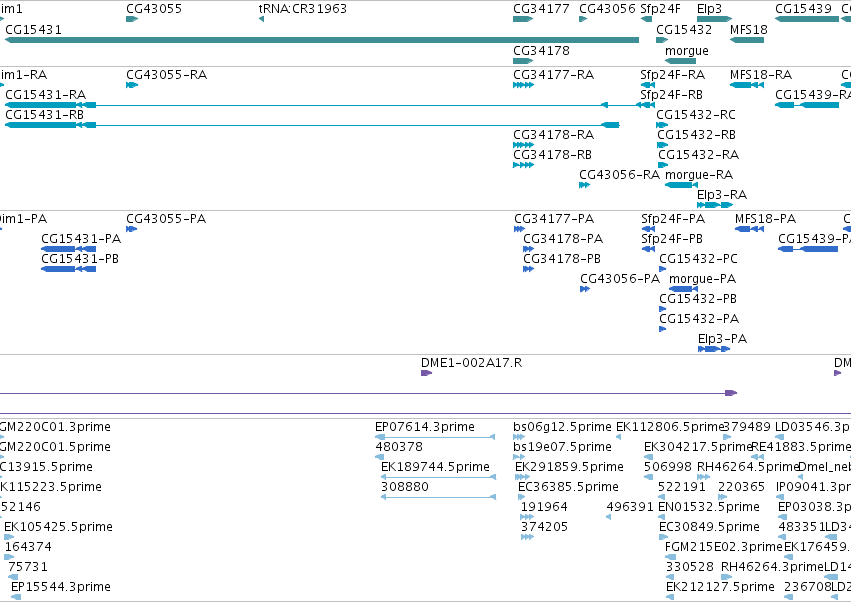Select the Sfp24F gene label
The image size is (851, 602).
[660, 9]
